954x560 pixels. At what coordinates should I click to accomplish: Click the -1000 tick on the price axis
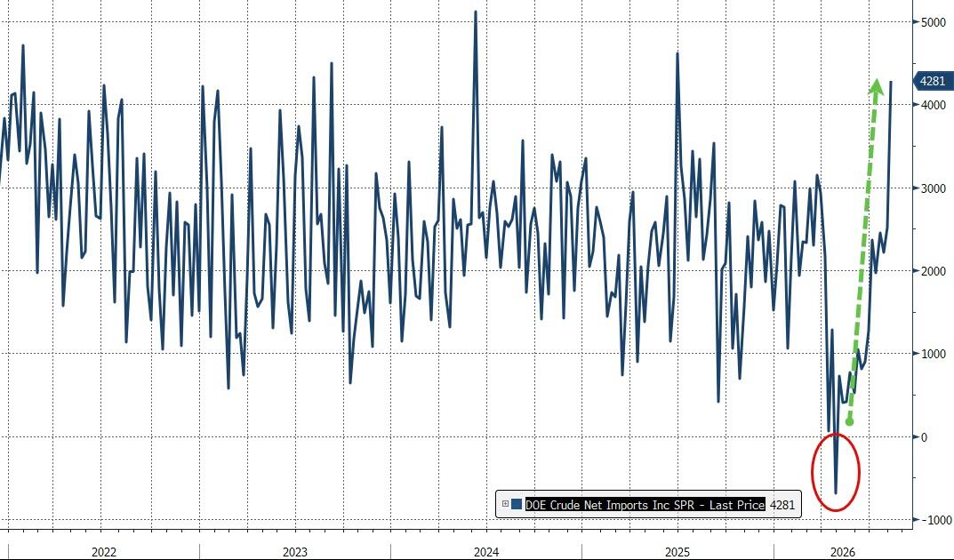coord(934,520)
